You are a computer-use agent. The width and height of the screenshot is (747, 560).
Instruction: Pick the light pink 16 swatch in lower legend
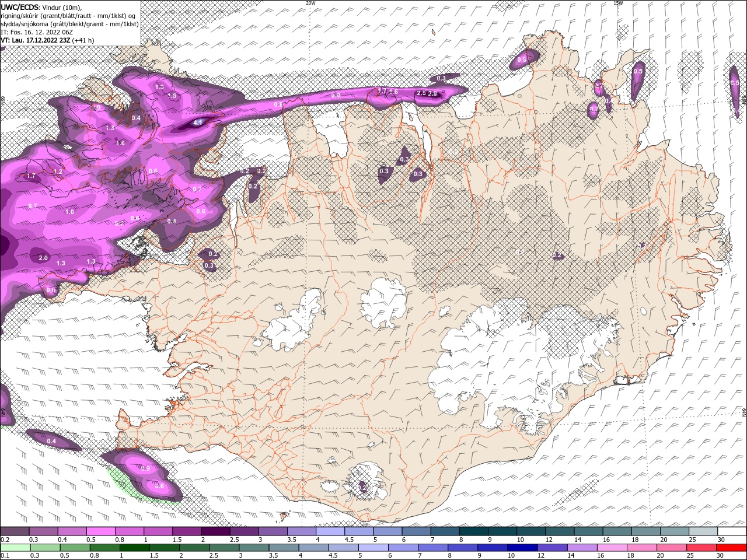pos(612,548)
